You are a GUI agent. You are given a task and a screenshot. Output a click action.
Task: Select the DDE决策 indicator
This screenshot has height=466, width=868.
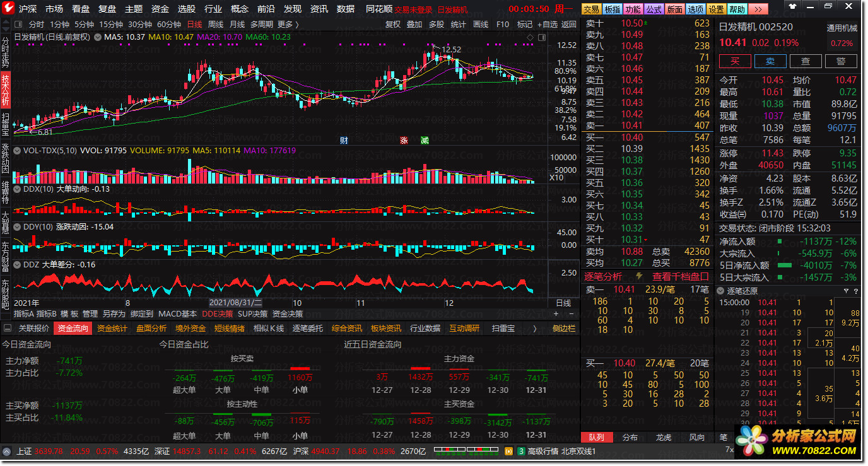[x=217, y=313]
